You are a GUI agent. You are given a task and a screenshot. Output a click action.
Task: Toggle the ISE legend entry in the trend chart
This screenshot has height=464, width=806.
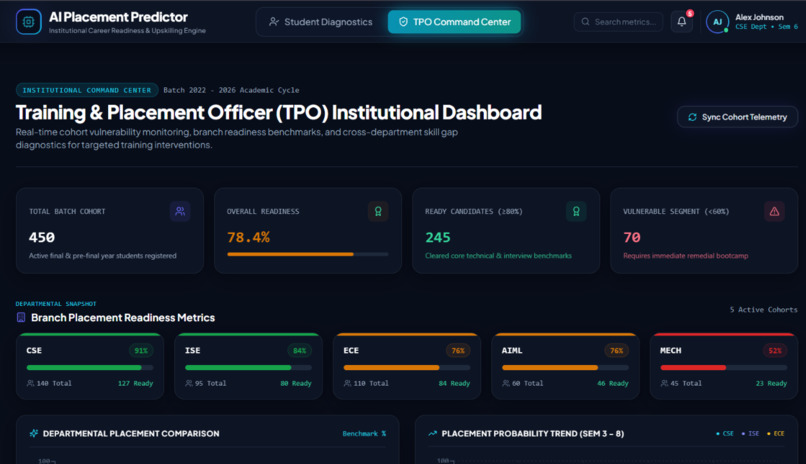coord(750,434)
